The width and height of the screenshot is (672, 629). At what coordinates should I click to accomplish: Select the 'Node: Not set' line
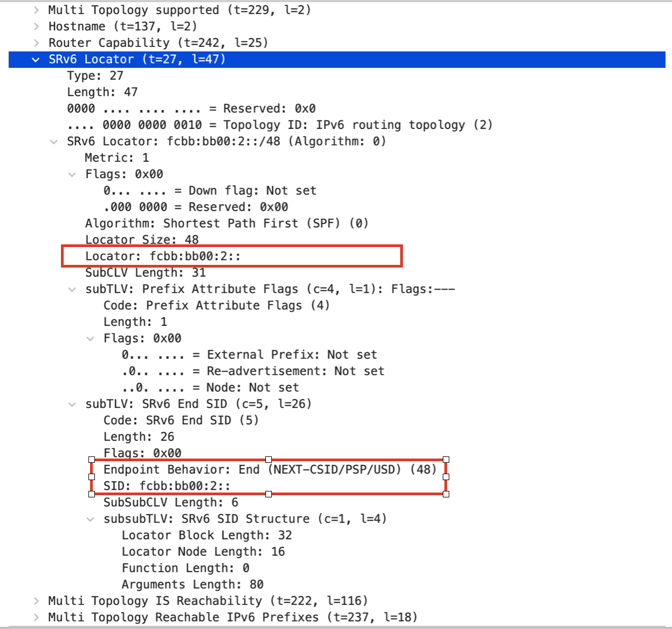(x=210, y=387)
